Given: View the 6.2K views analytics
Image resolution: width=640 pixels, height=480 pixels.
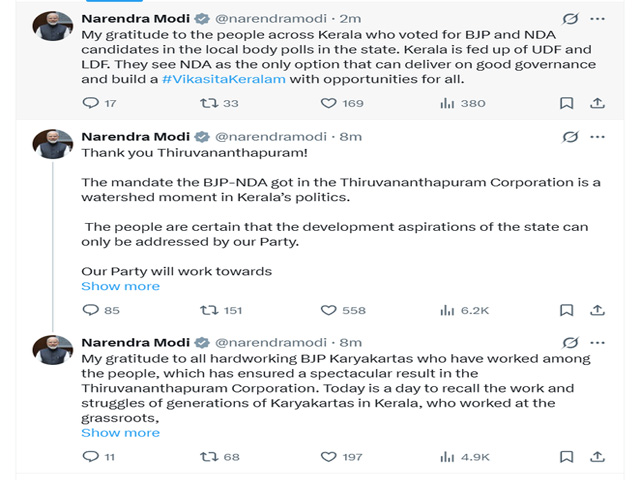Looking at the screenshot, I should point(447,310).
